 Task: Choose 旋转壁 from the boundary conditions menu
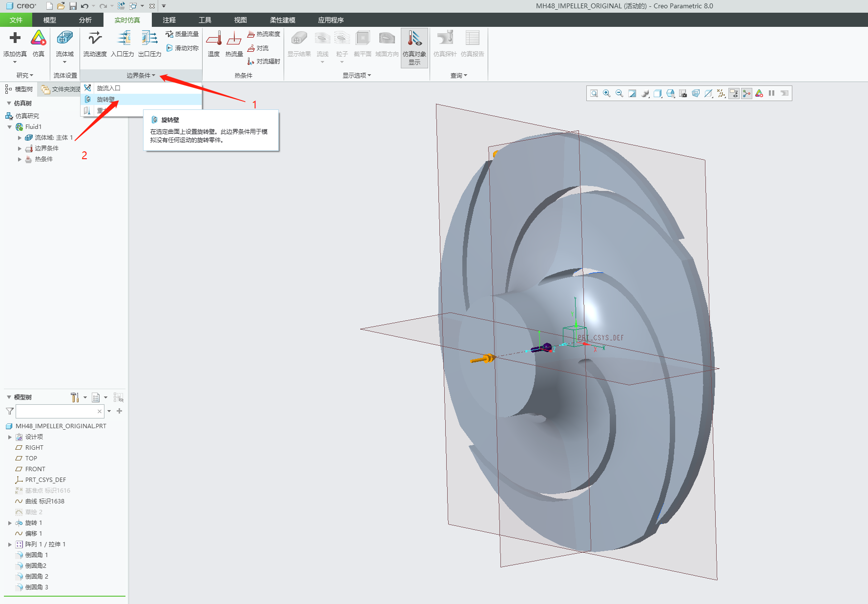(x=106, y=100)
